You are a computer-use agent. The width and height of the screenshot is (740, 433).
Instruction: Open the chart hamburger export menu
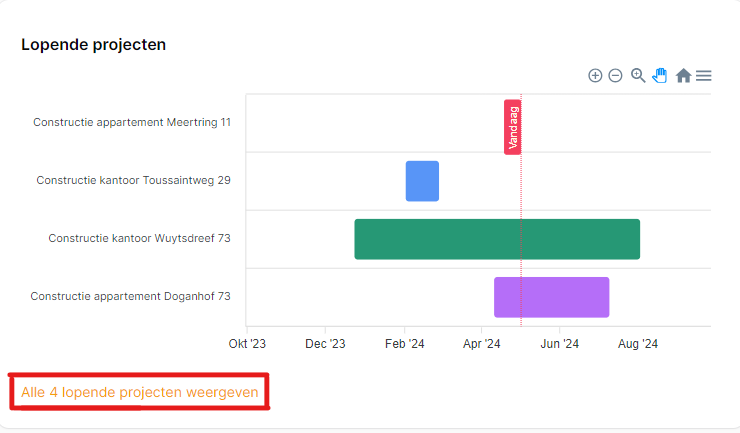704,76
